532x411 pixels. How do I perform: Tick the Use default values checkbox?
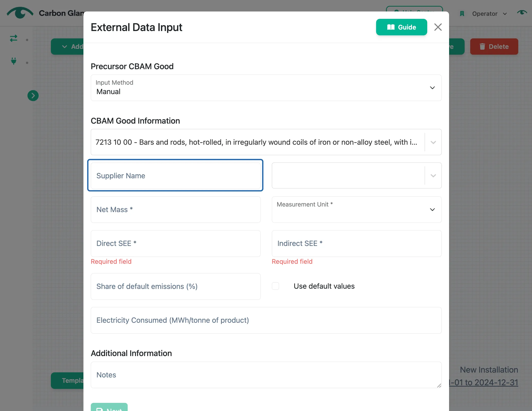(x=275, y=286)
